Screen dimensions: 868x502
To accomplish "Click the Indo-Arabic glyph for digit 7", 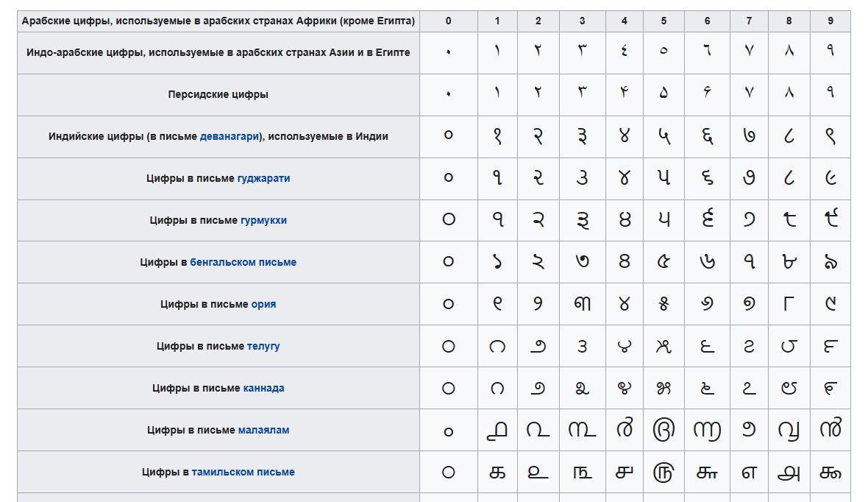I will tap(749, 51).
